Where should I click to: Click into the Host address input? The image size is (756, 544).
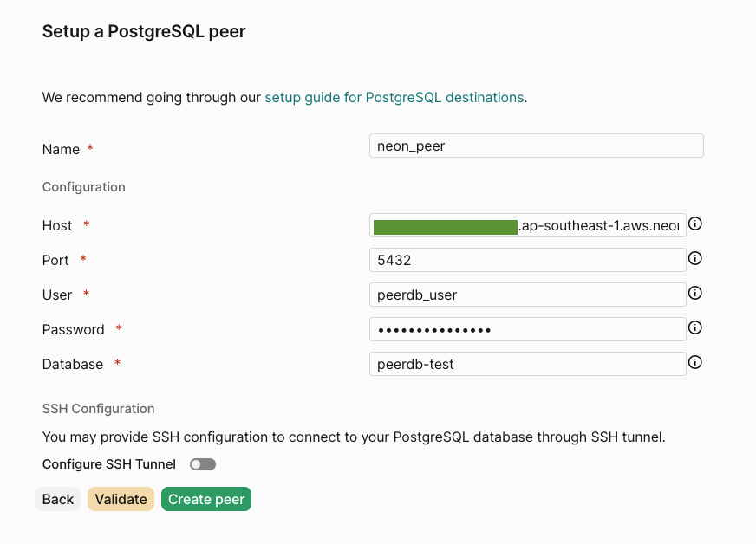(x=527, y=225)
